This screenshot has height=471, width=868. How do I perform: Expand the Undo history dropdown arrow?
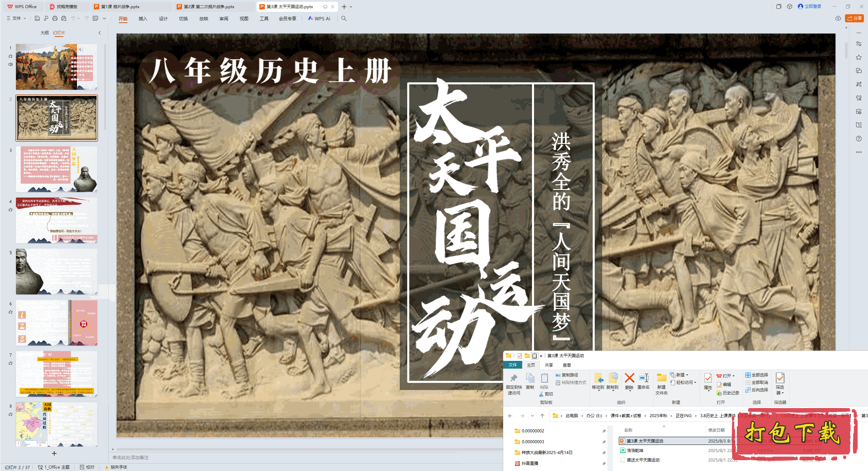pyautogui.click(x=79, y=18)
